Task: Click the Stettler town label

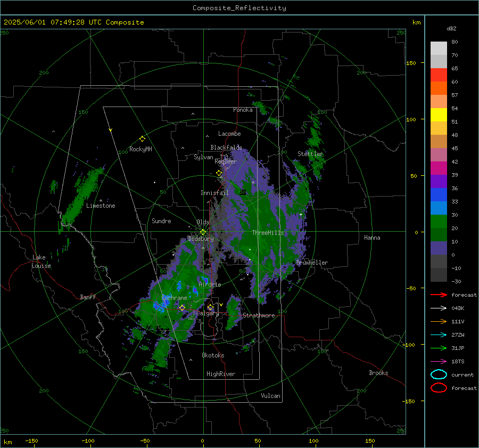Action: (x=310, y=154)
